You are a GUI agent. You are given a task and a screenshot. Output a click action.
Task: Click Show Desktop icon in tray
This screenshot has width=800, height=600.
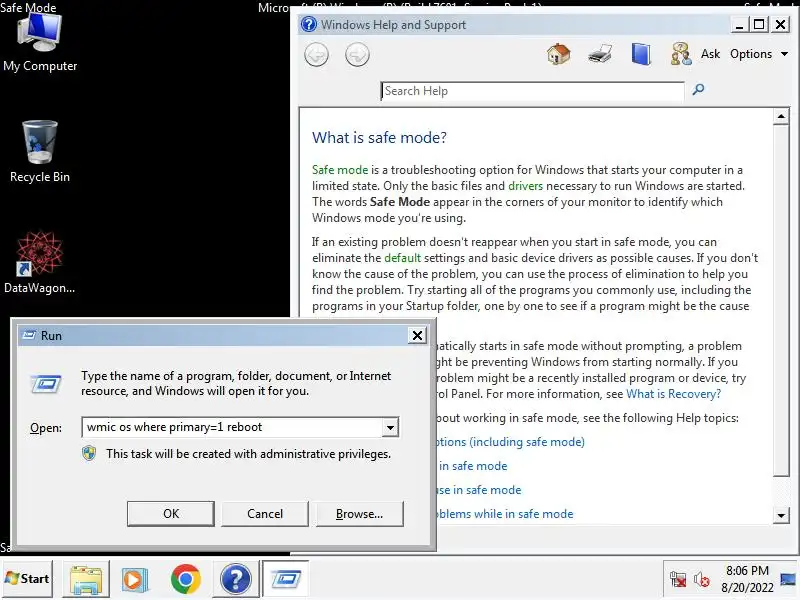[788, 579]
